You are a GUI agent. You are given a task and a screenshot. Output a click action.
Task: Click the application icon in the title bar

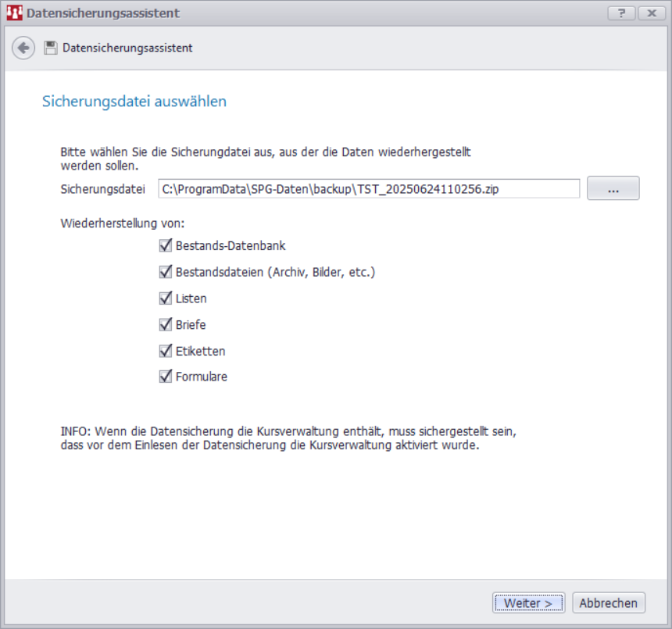[14, 13]
